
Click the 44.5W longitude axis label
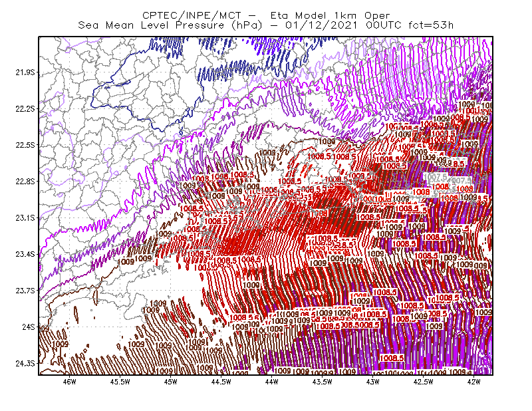(x=221, y=382)
